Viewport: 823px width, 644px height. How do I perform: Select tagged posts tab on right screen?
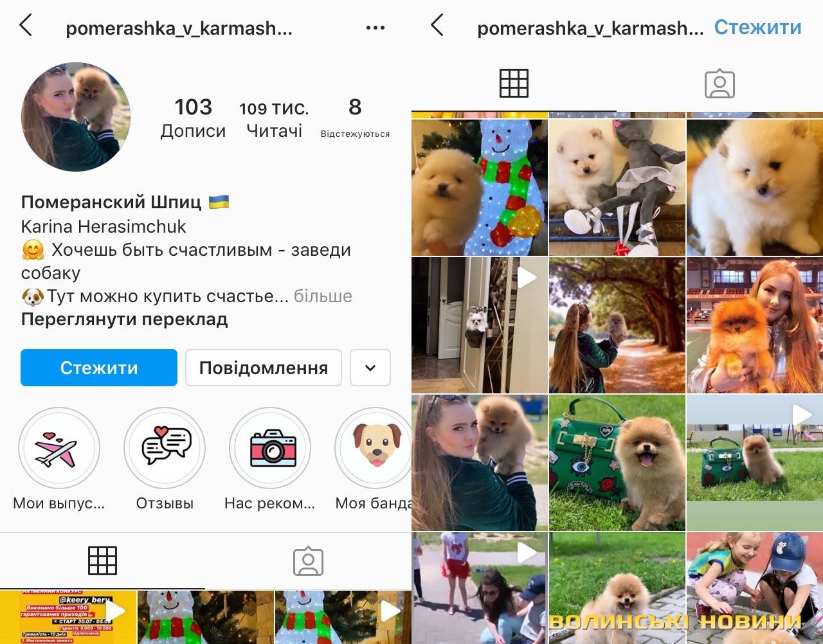click(719, 84)
